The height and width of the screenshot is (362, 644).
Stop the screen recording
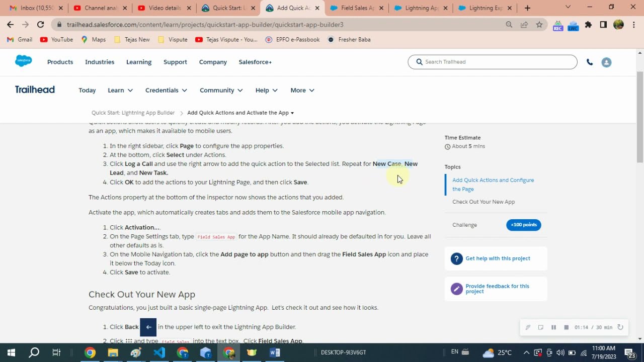point(566,327)
